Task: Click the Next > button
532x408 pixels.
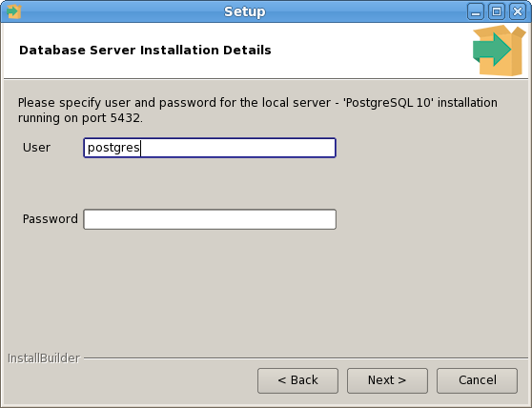Action: [387, 380]
